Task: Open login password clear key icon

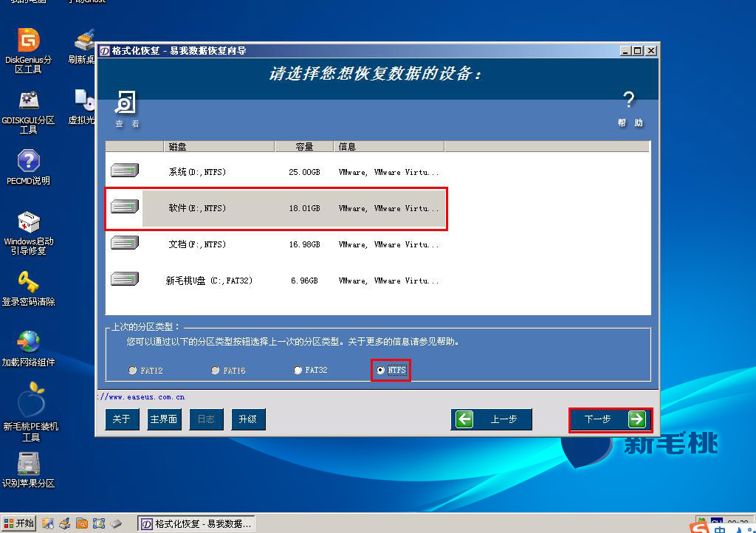Action: (x=29, y=289)
